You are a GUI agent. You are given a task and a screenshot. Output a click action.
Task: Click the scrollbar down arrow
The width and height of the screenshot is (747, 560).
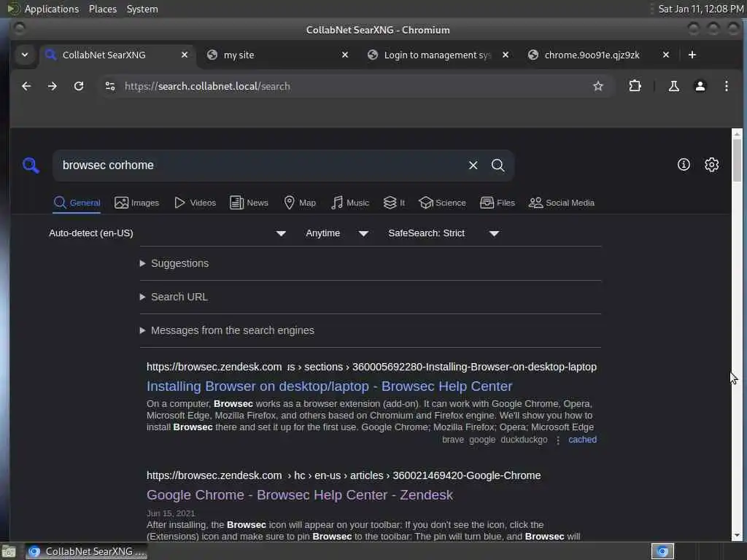(x=737, y=536)
